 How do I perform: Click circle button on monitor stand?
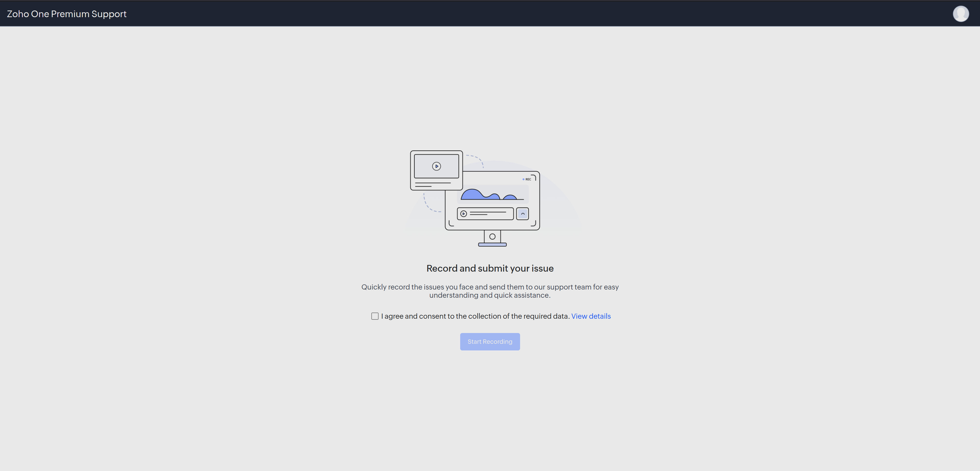coord(492,237)
